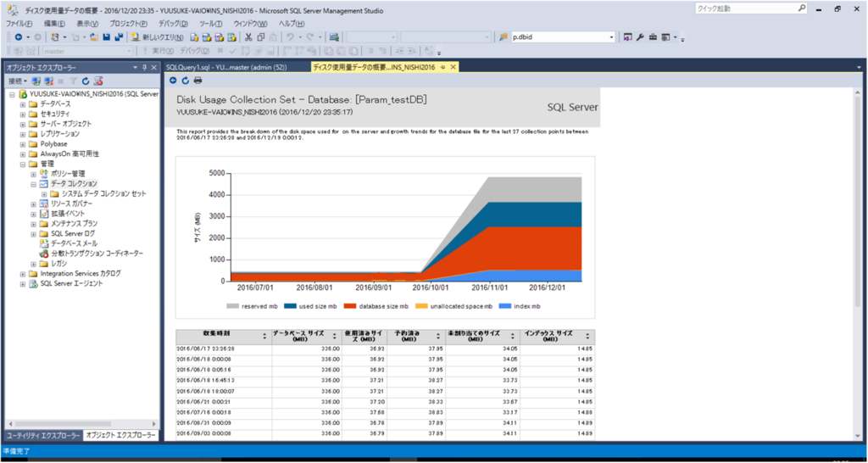The image size is (868, 463).
Task: Collapse the データ コレクション node
Action: [x=33, y=184]
